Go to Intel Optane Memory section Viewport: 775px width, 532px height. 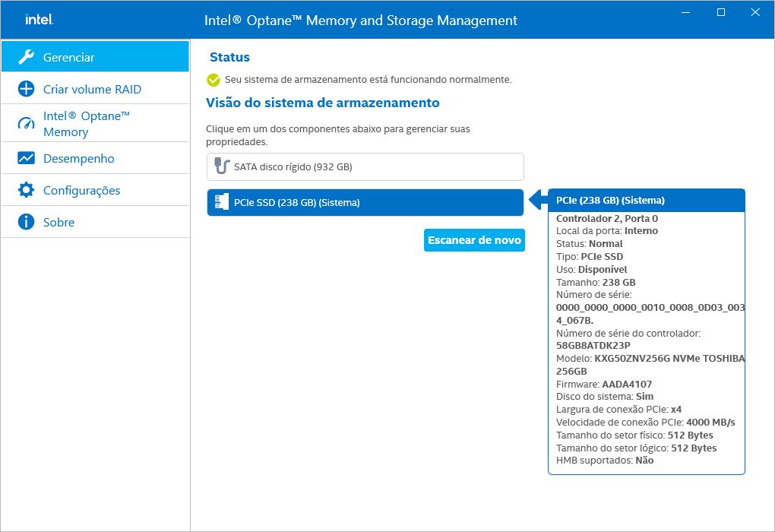(96, 124)
